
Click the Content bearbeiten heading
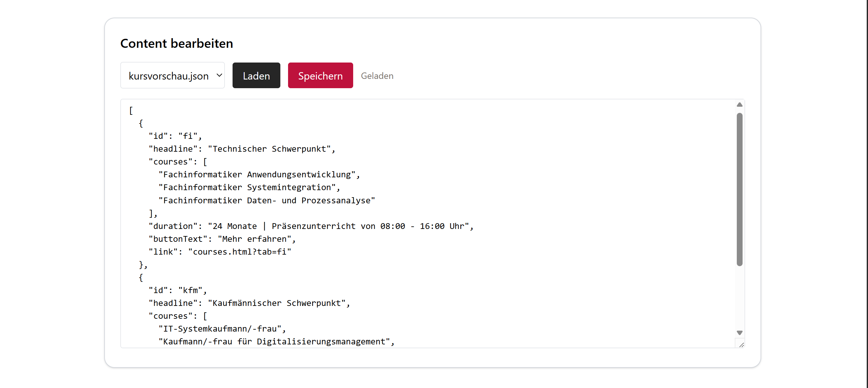pos(176,43)
